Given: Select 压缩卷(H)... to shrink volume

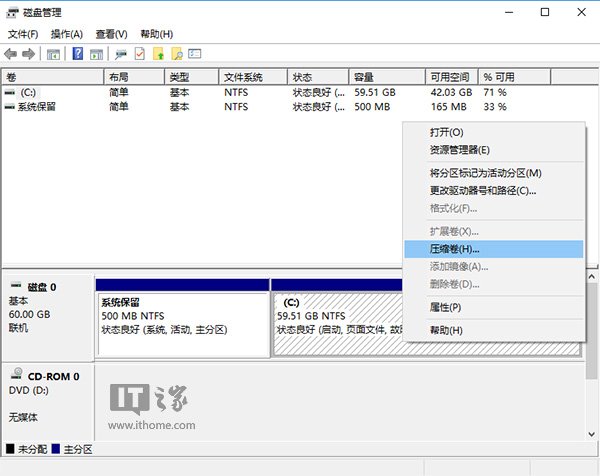Looking at the screenshot, I should click(x=494, y=249).
